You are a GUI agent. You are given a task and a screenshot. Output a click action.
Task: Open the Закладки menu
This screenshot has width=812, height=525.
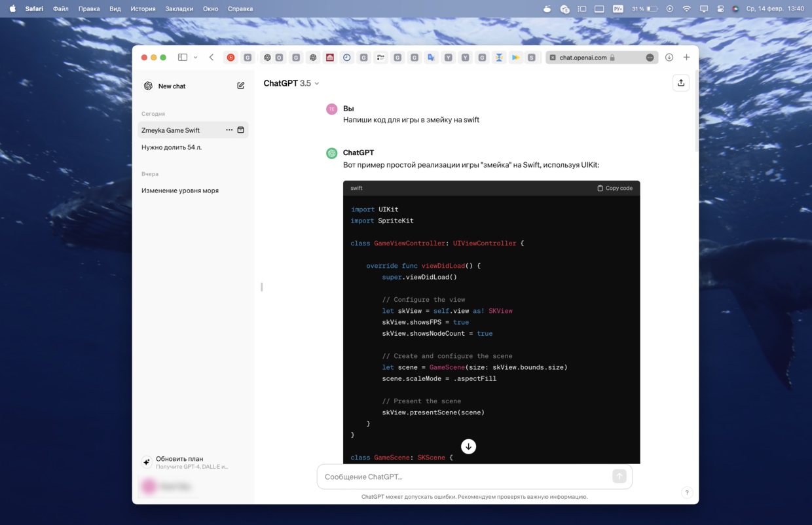click(179, 9)
